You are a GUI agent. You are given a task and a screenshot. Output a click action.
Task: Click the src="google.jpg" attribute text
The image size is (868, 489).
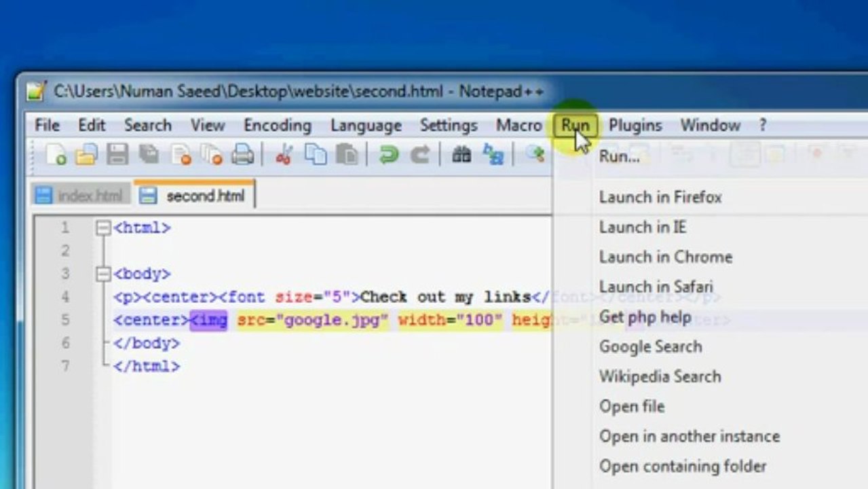[313, 321]
